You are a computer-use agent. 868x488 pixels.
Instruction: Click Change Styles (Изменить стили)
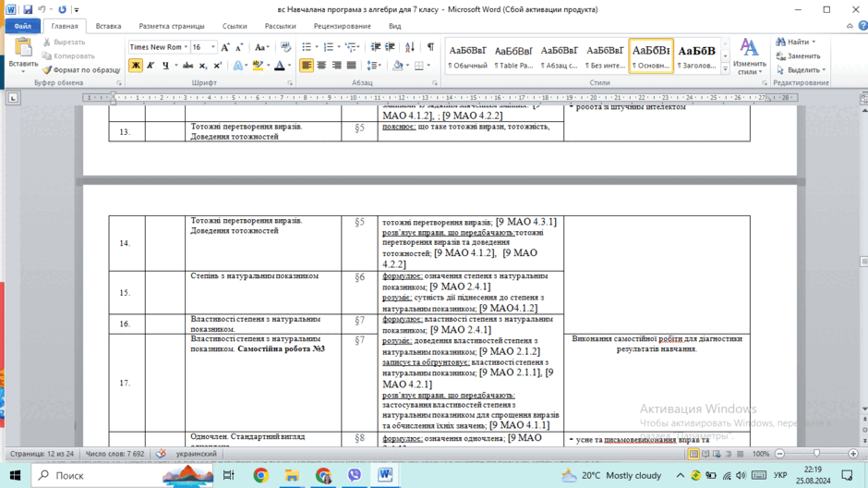click(749, 56)
